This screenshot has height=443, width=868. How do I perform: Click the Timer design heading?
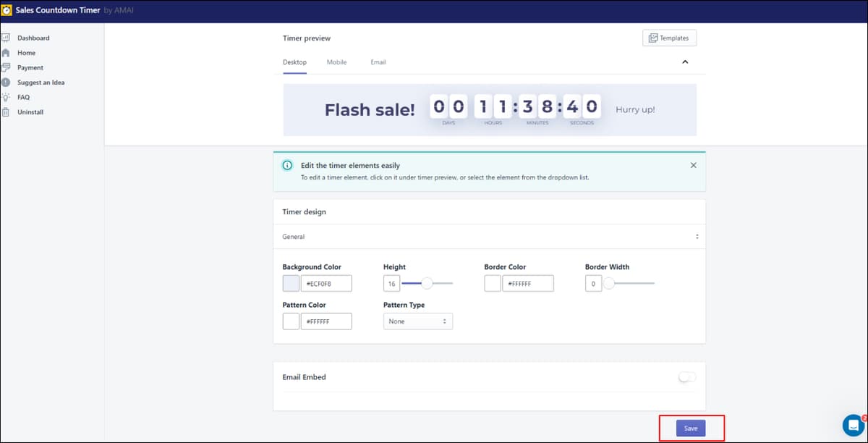click(x=304, y=212)
